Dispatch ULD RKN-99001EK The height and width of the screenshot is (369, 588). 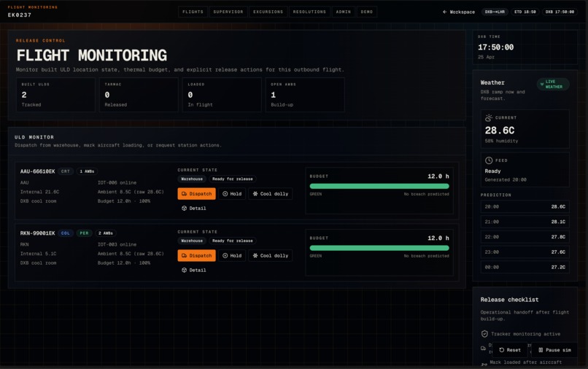[x=196, y=256]
